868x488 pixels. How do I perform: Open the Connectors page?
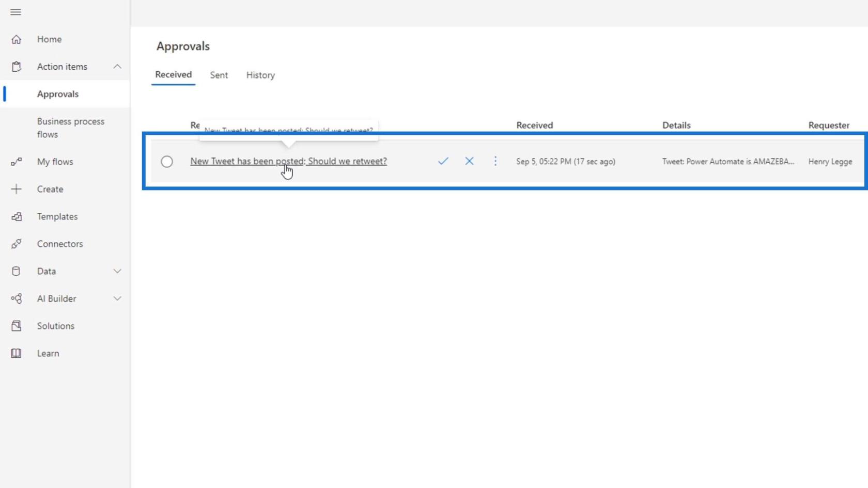(60, 244)
